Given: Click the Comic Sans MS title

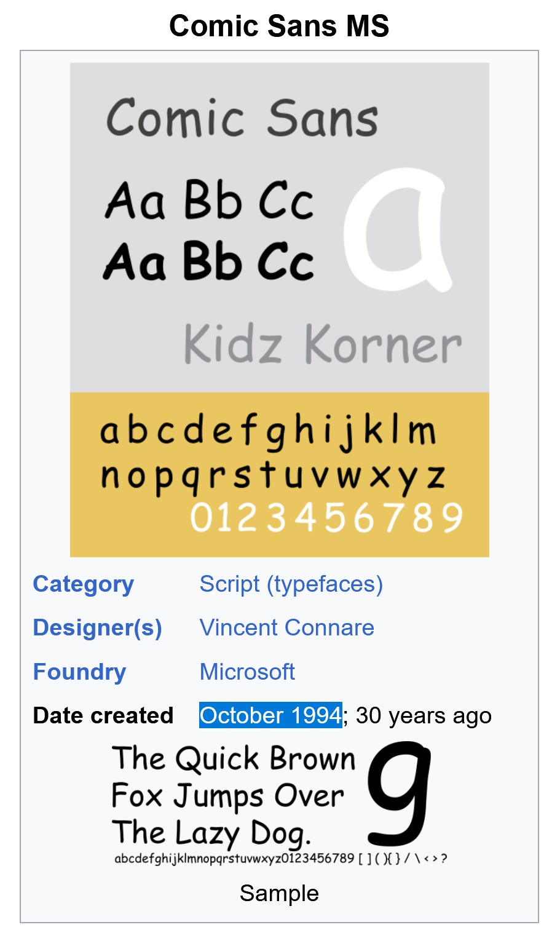Looking at the screenshot, I should 279,26.
